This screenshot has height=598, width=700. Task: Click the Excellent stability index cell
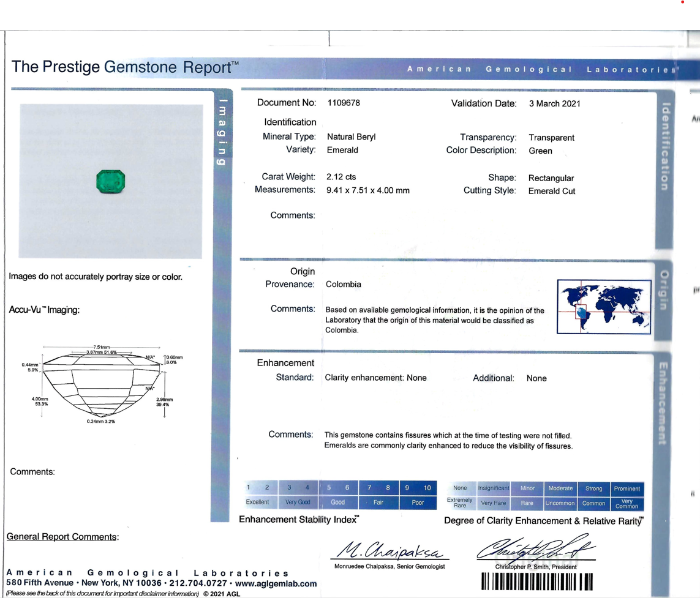[257, 503]
